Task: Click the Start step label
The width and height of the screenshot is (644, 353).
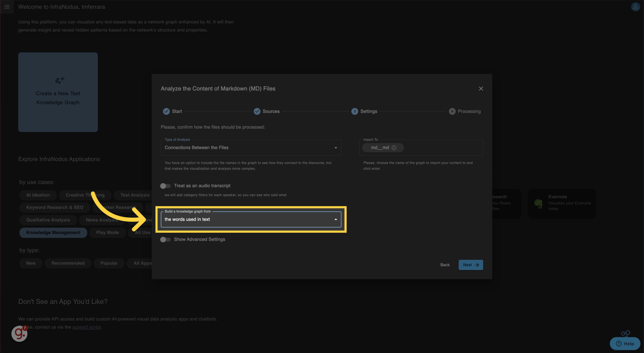Action: [x=177, y=111]
